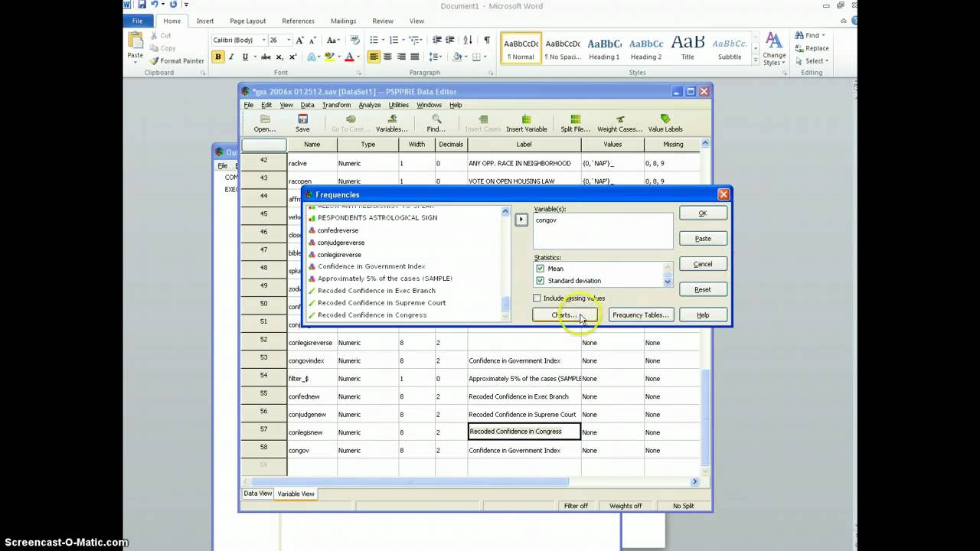The image size is (980, 551).
Task: Click Find in PSPP toolbar
Action: tap(436, 123)
